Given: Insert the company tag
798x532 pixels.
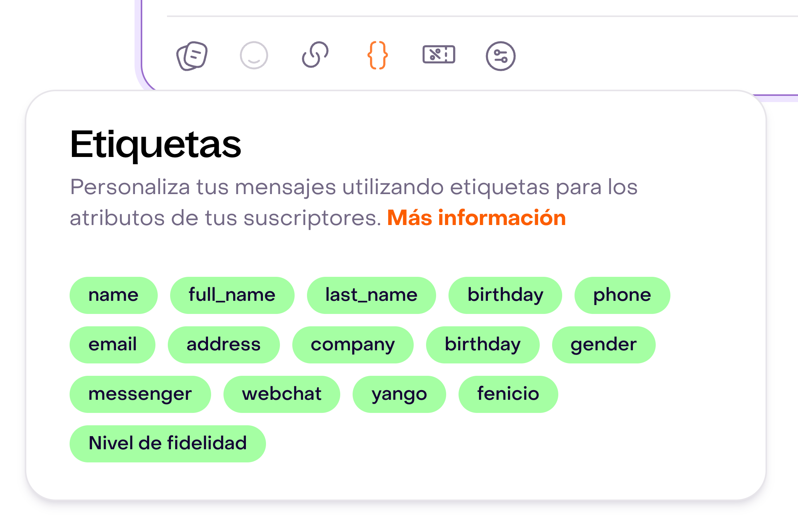Looking at the screenshot, I should pos(353,345).
